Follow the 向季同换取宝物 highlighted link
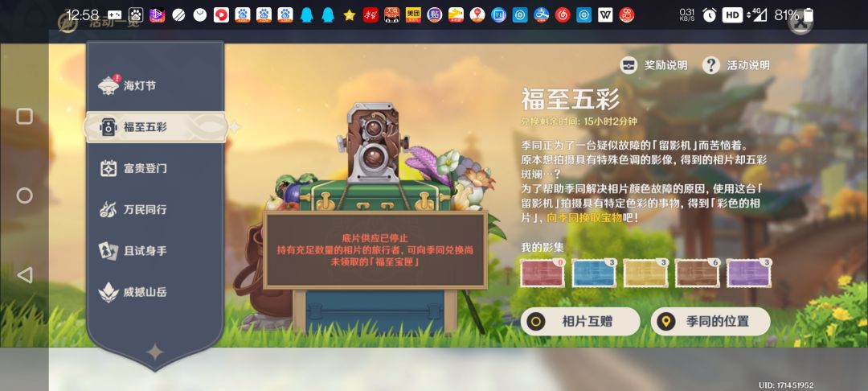868x391 pixels. coord(584,218)
